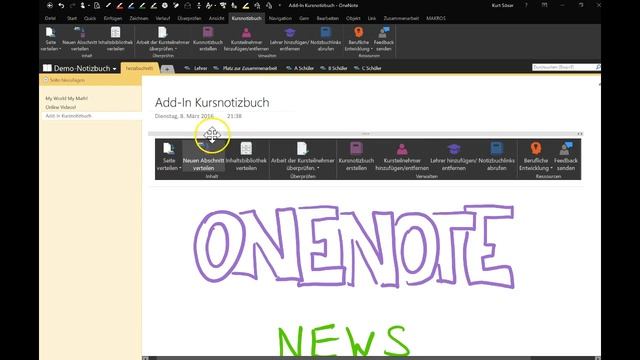Switch to the Ansicht ribbon tab
The width and height of the screenshot is (640, 360).
(x=216, y=18)
